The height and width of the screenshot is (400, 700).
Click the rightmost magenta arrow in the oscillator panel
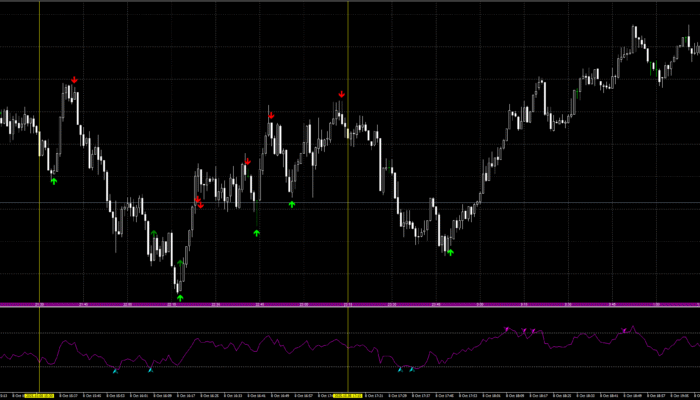627,329
